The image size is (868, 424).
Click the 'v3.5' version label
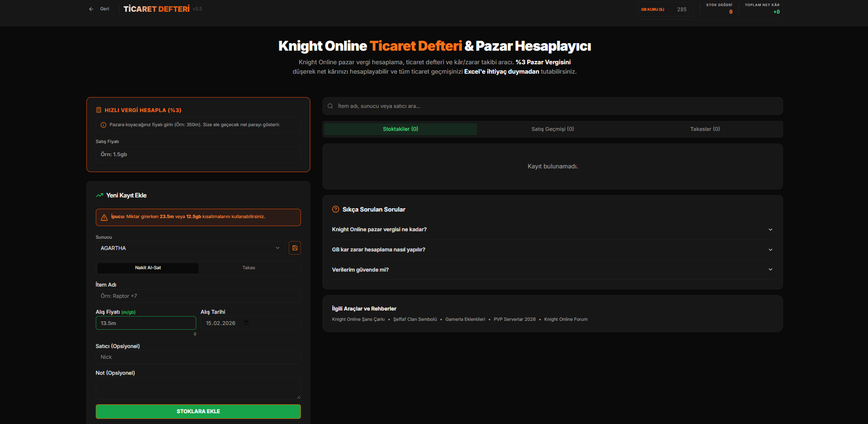click(197, 9)
